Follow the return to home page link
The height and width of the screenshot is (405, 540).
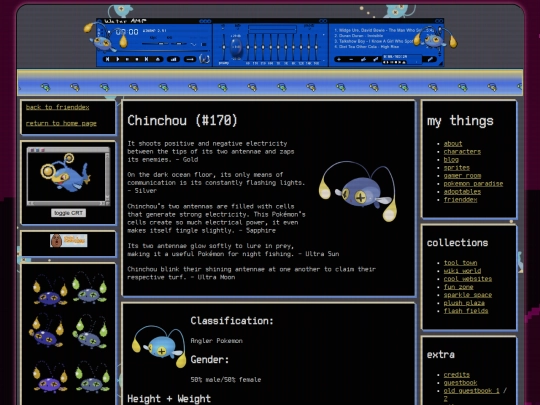(x=61, y=123)
